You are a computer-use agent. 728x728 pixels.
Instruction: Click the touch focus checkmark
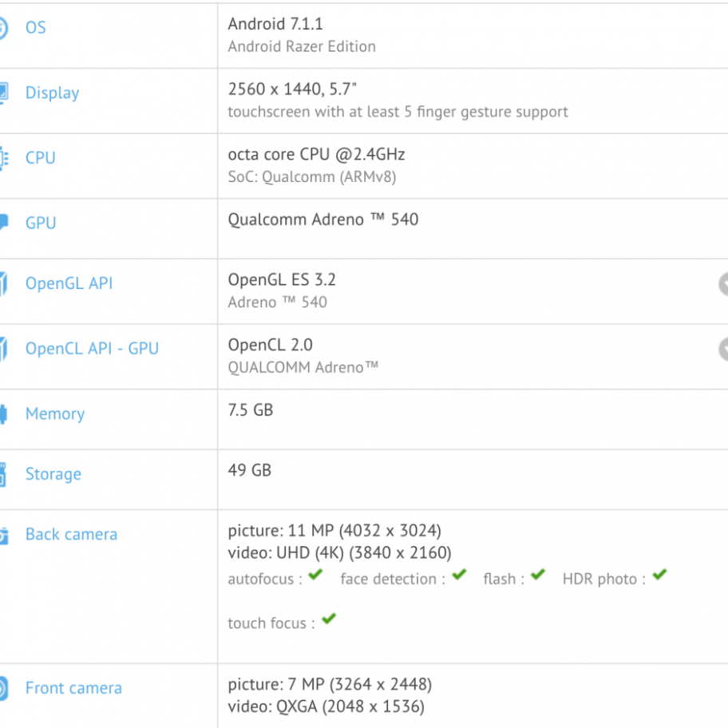[329, 619]
